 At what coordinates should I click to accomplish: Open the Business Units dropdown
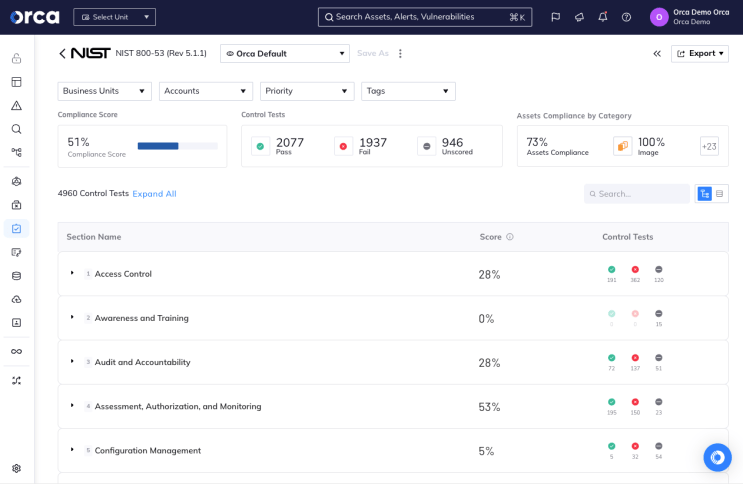point(104,91)
